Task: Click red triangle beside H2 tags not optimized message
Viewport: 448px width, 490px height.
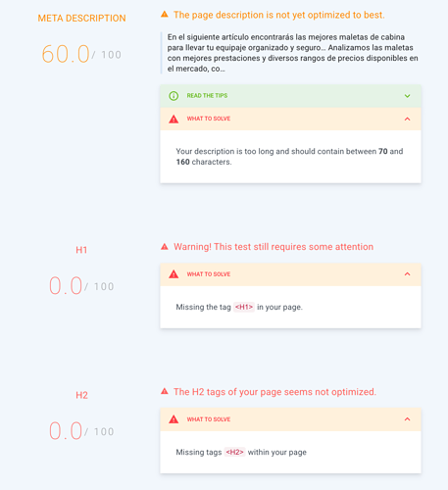Action: [x=165, y=391]
